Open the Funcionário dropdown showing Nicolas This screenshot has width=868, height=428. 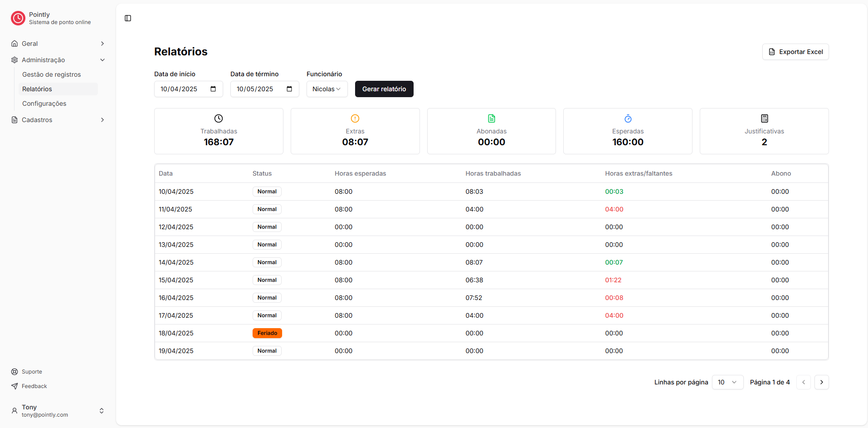click(327, 89)
